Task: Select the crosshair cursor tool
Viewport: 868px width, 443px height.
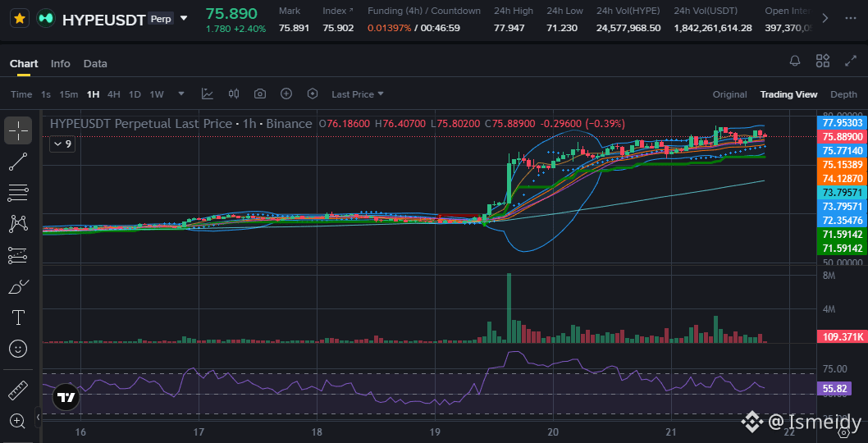Action: 18,130
